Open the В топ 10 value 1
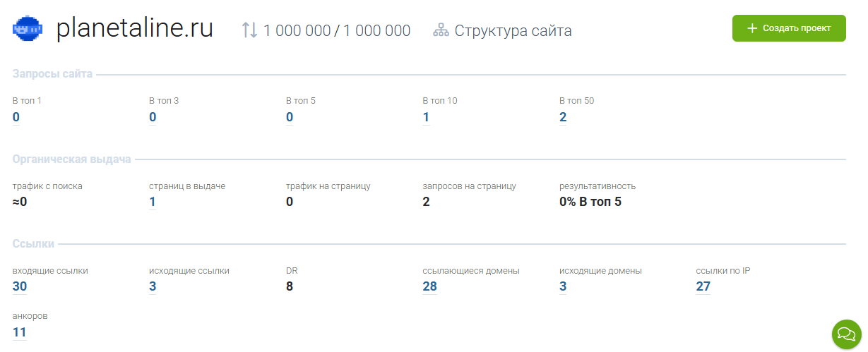Viewport: 868px width, 352px height. [x=426, y=117]
